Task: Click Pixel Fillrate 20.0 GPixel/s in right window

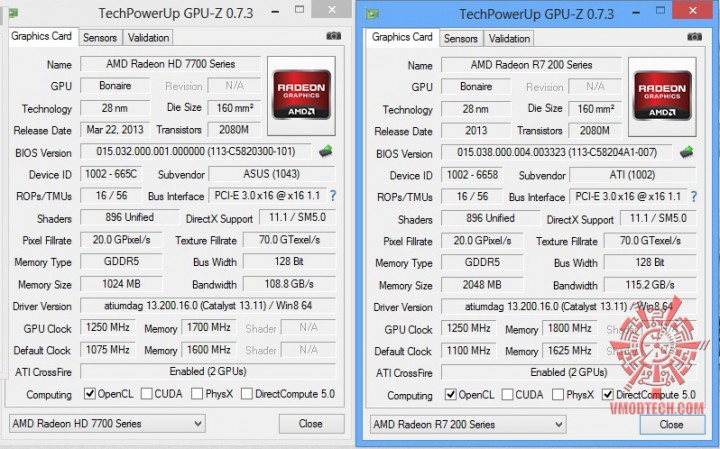Action: (x=482, y=241)
